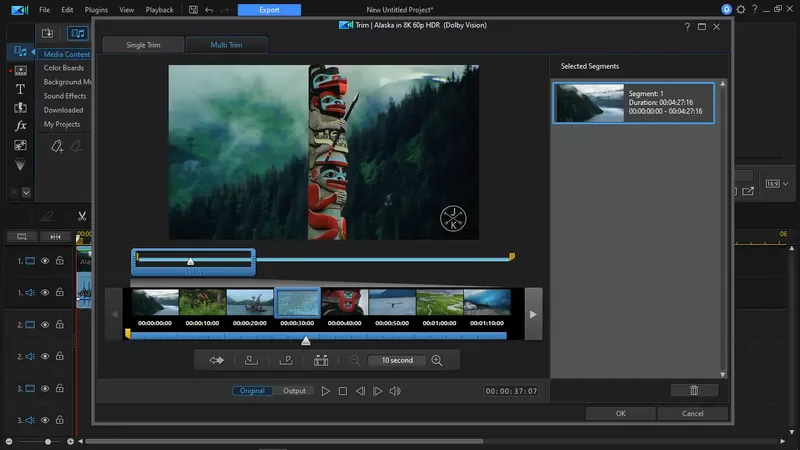This screenshot has height=450, width=800.
Task: Click the scene detection icon
Action: (321, 360)
